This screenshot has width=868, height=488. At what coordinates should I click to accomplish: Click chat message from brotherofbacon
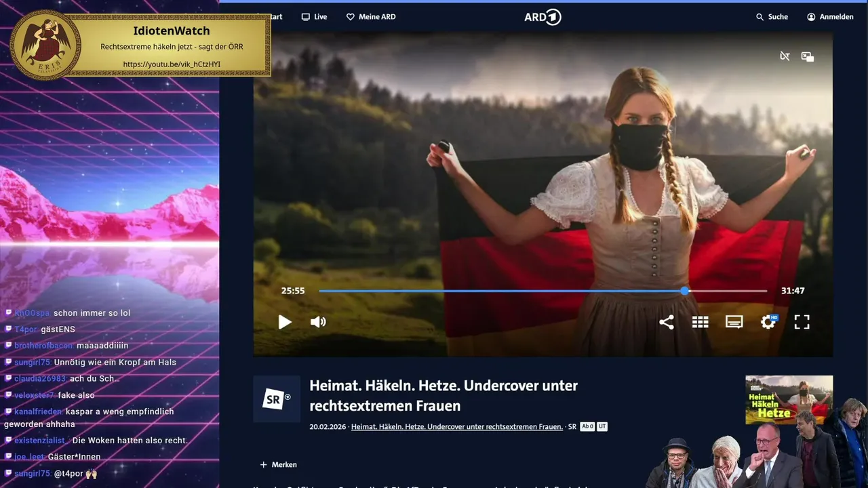(x=102, y=346)
